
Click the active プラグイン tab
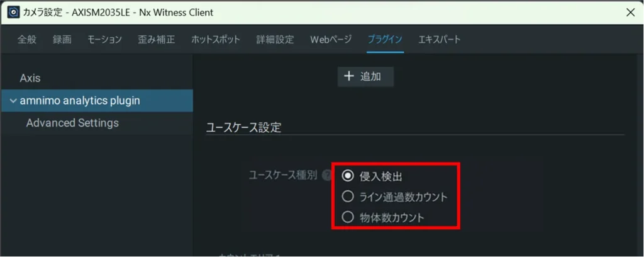coord(385,39)
